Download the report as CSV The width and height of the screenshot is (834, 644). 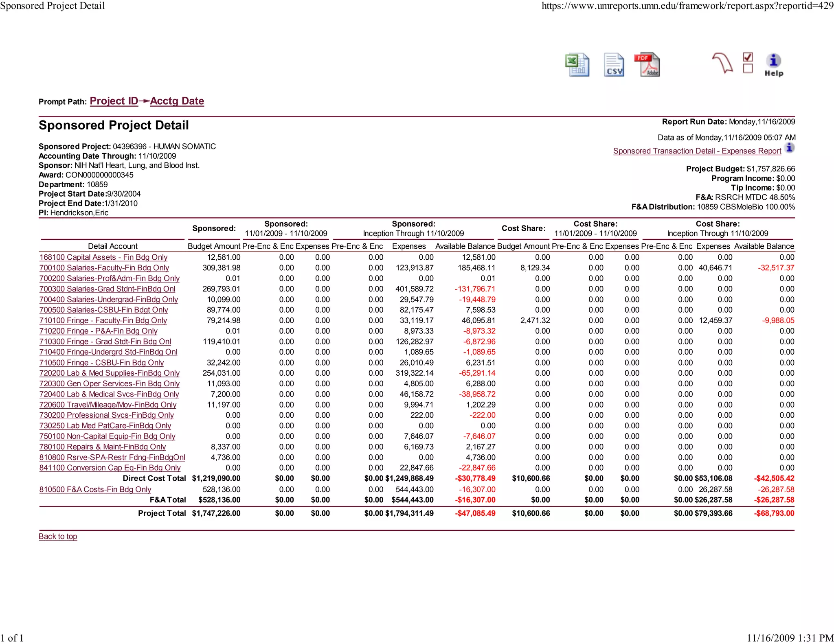click(x=614, y=65)
